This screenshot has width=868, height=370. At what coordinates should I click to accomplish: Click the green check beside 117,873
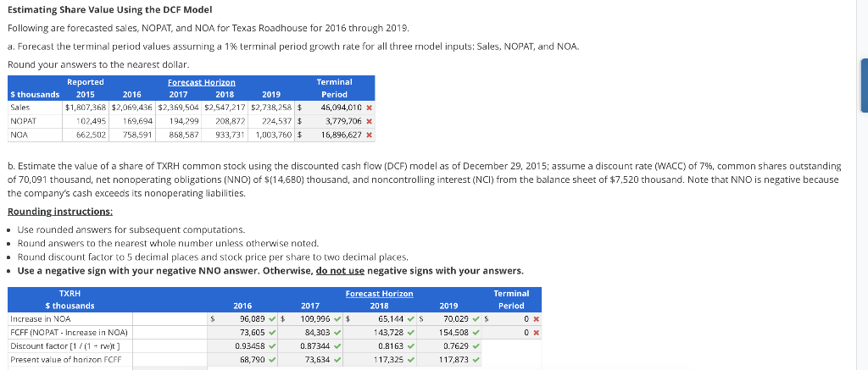pos(476,360)
